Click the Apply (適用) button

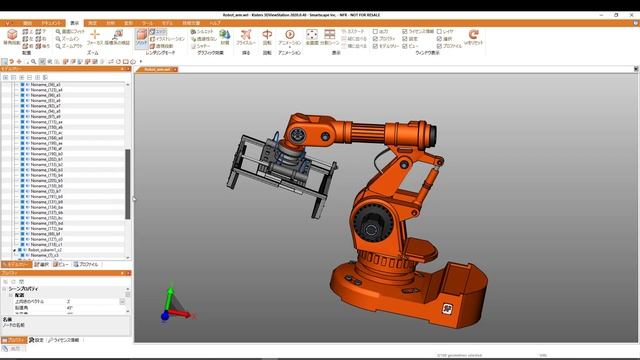click(12, 349)
